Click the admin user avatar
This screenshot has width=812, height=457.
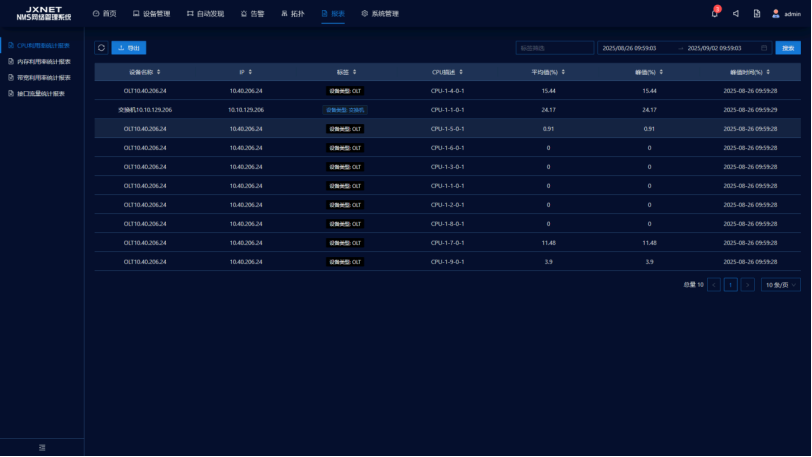pos(776,13)
